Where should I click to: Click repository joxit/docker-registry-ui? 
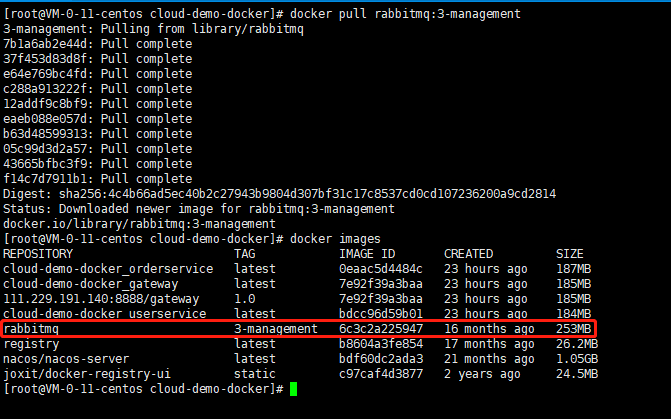click(x=87, y=374)
